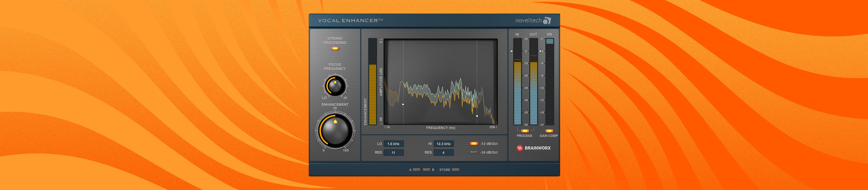868x190 pixels.
Task: Click the IN level meter bar
Action: pos(518,81)
